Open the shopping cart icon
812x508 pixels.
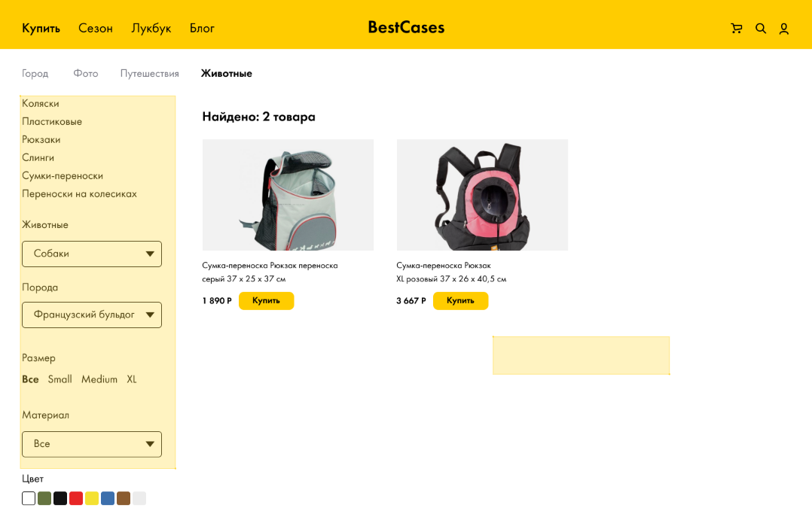pyautogui.click(x=736, y=29)
